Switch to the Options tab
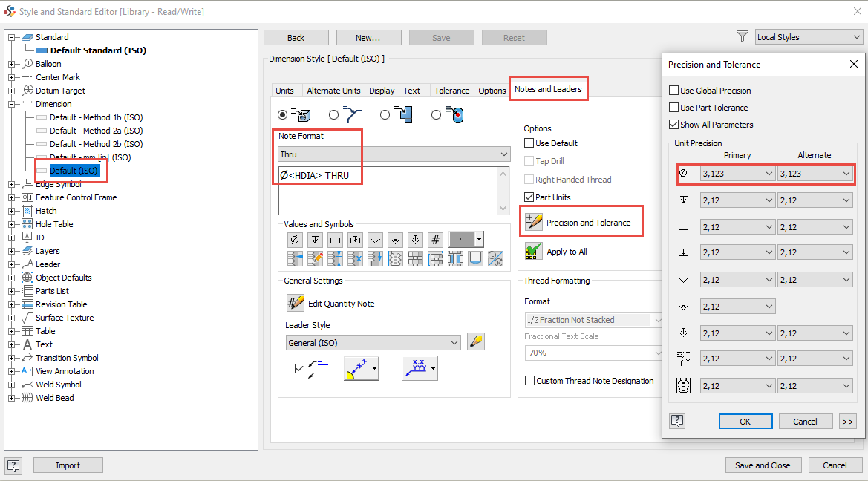 [x=492, y=91]
